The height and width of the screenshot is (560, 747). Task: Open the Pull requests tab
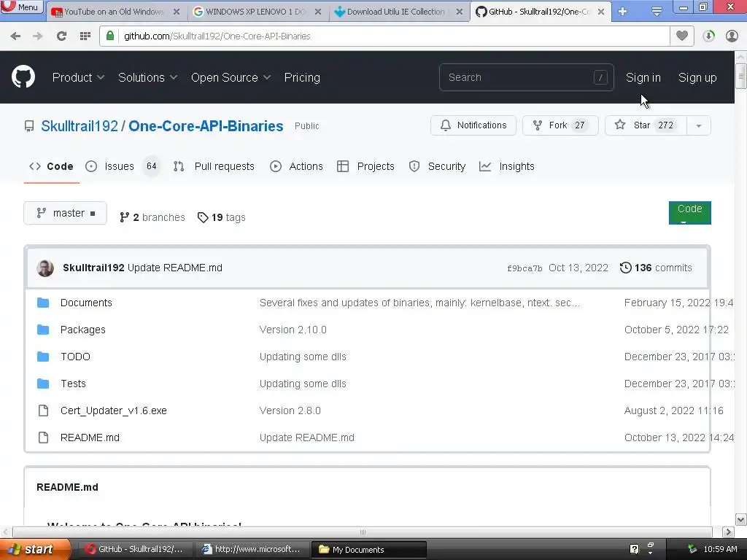(214, 166)
